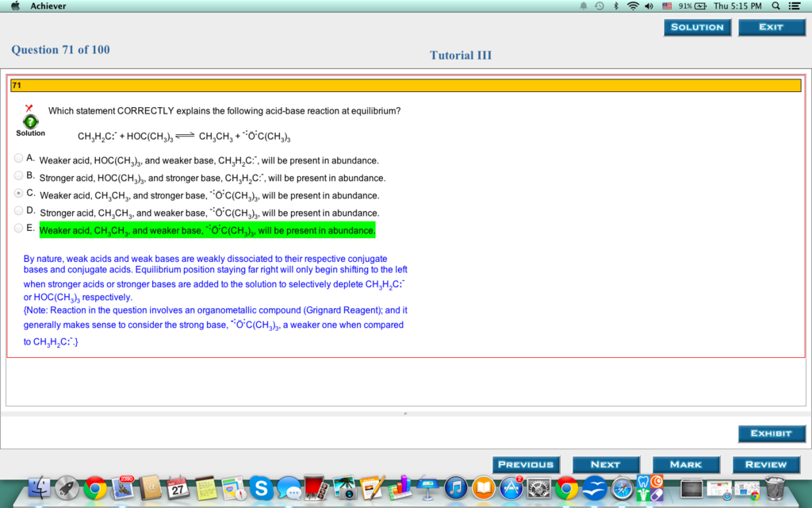The width and height of the screenshot is (812, 508).
Task: Pick answer option D radio button
Action: pyautogui.click(x=19, y=210)
